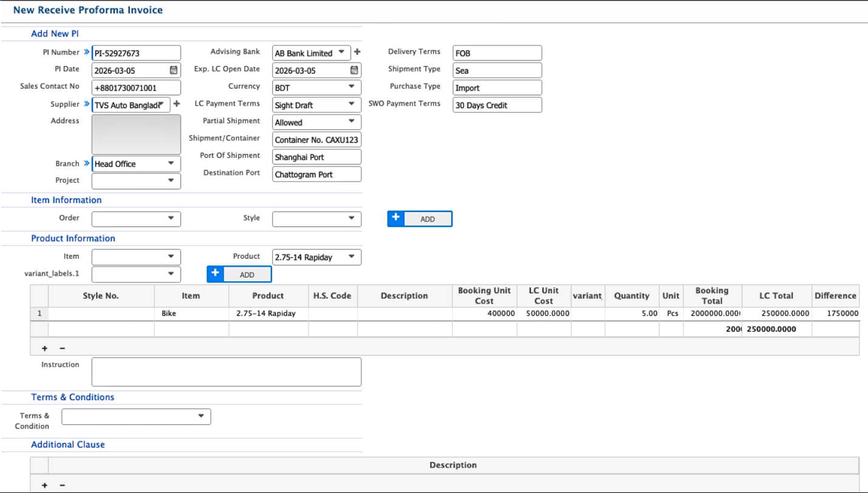The height and width of the screenshot is (493, 868).
Task: Remove a product row using the minus icon
Action: 61,348
